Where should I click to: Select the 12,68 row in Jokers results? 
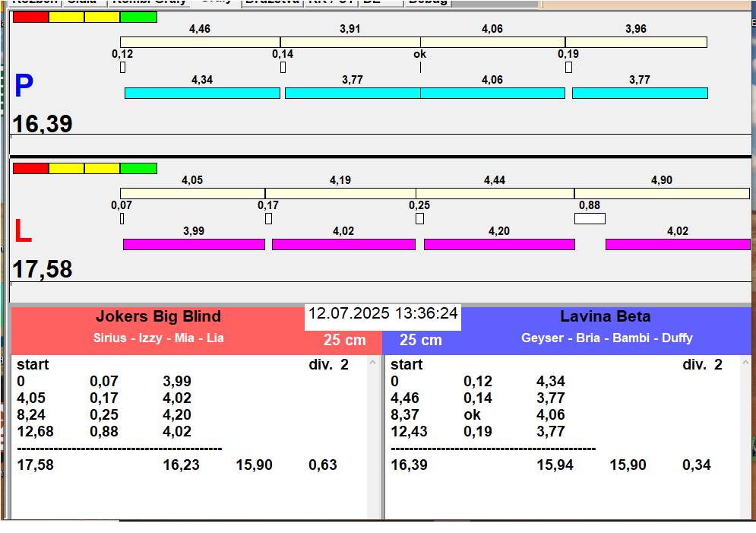[x=35, y=431]
